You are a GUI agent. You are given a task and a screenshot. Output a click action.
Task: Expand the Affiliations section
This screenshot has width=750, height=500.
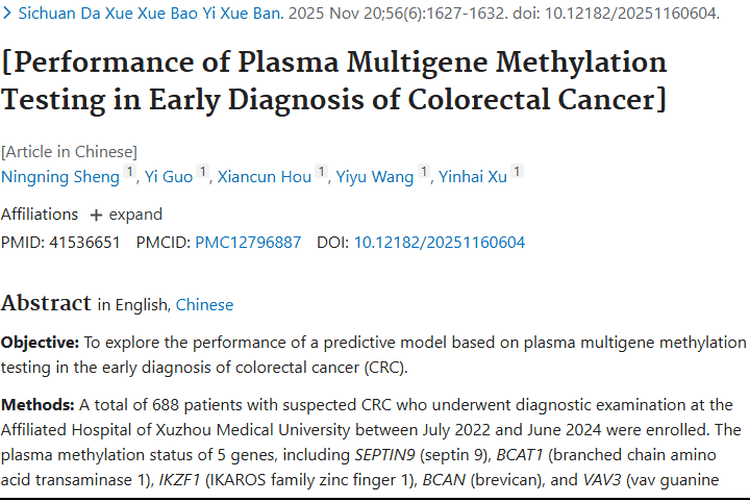click(x=135, y=214)
